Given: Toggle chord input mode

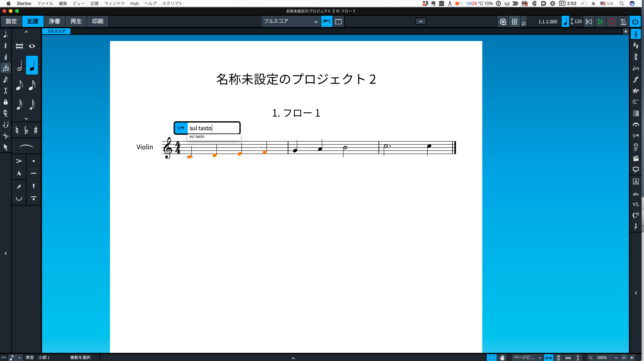Looking at the screenshot, I should (x=5, y=57).
